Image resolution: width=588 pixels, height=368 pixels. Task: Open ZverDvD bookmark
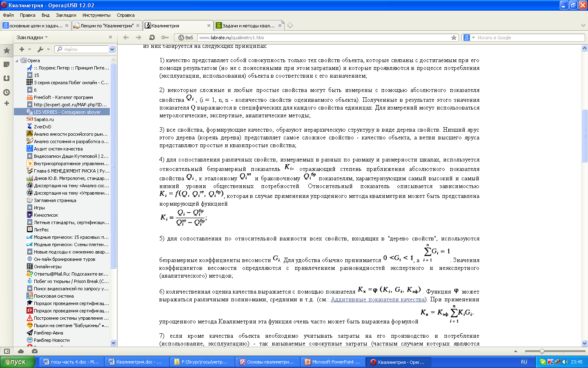[42, 127]
